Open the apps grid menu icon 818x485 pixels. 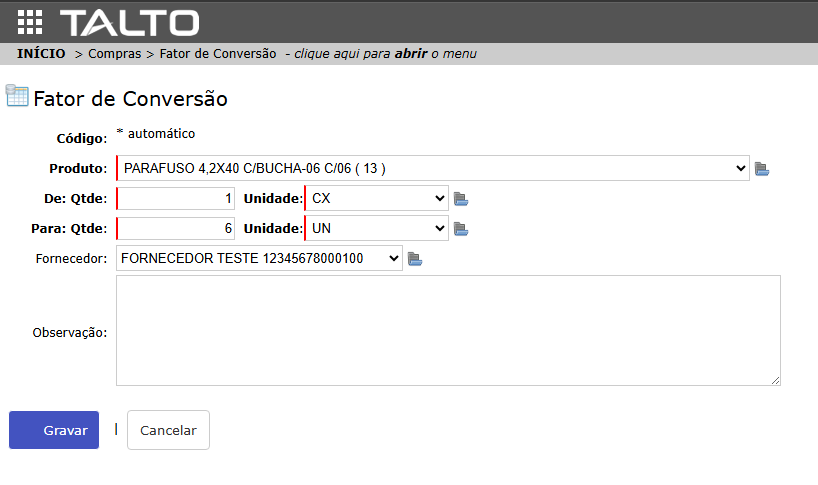tap(30, 22)
